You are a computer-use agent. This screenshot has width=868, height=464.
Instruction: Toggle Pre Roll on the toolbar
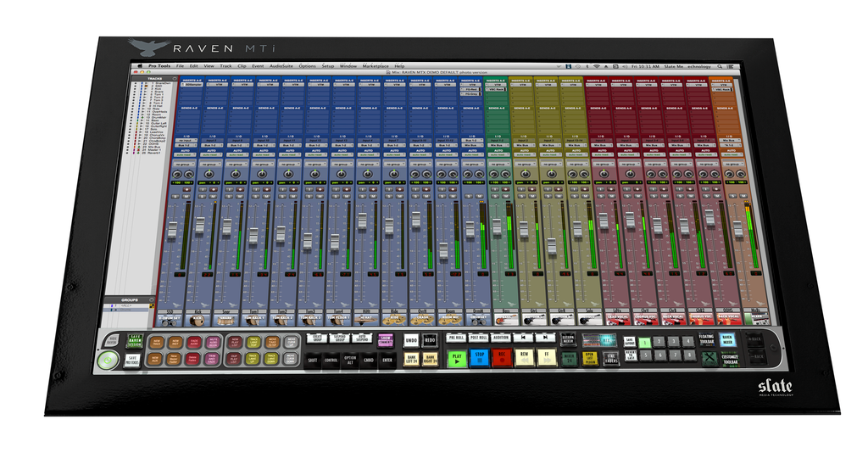456,338
